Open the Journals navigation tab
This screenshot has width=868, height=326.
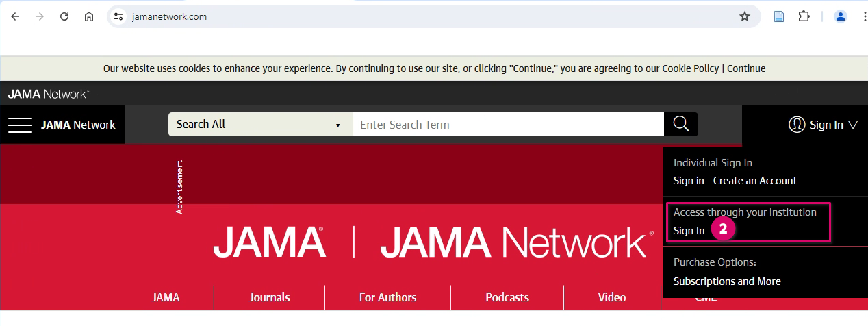pyautogui.click(x=269, y=297)
